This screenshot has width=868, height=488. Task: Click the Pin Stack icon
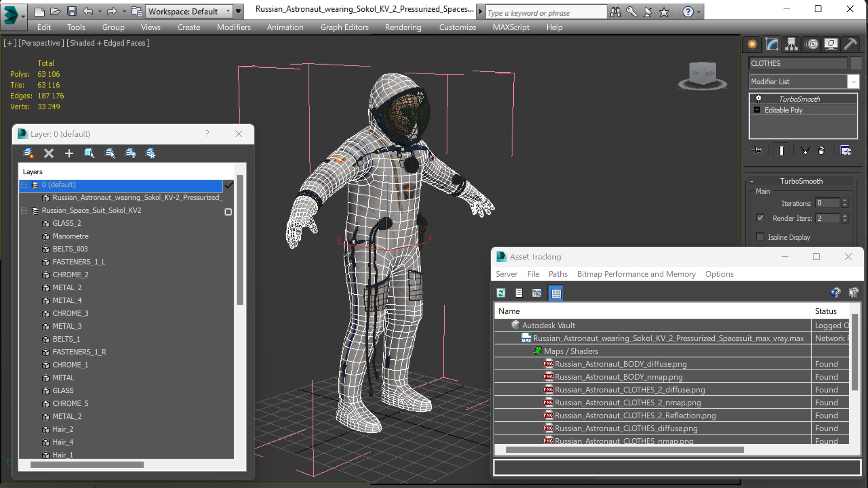757,150
